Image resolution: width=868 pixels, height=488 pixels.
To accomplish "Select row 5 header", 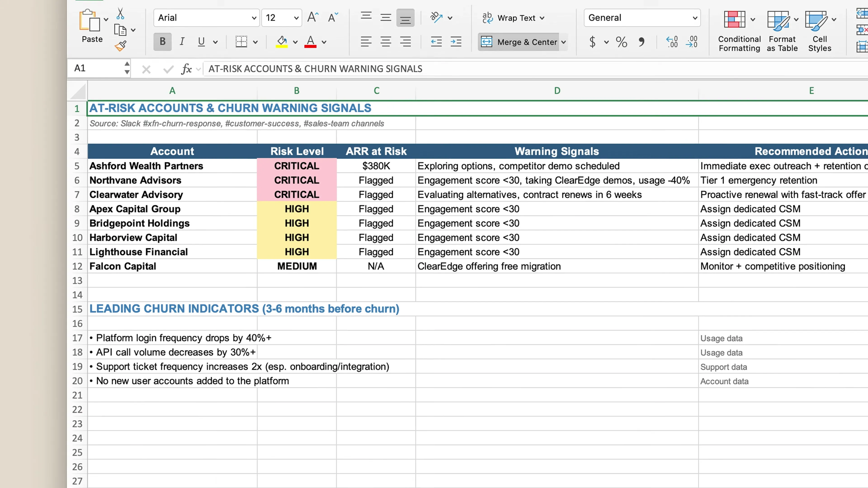I will tap(77, 166).
